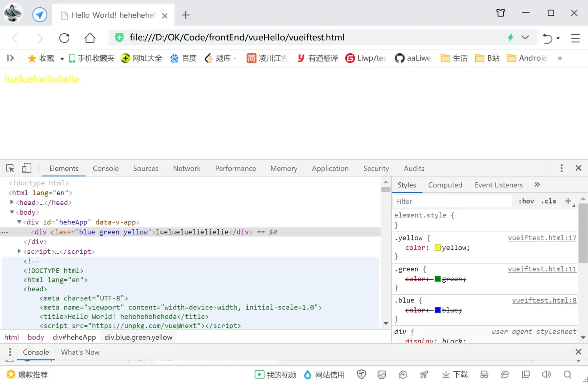Expand the address bar dropdown chevron
This screenshot has height=382, width=588.
pyautogui.click(x=525, y=37)
